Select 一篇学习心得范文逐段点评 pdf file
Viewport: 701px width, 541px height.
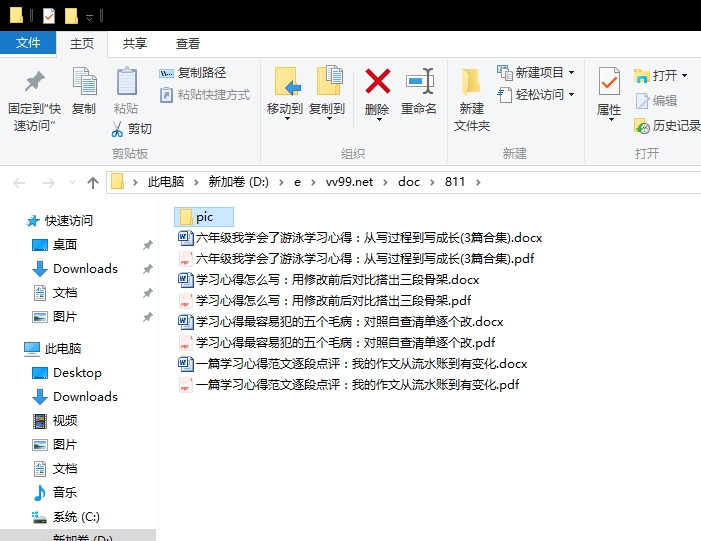pos(349,385)
